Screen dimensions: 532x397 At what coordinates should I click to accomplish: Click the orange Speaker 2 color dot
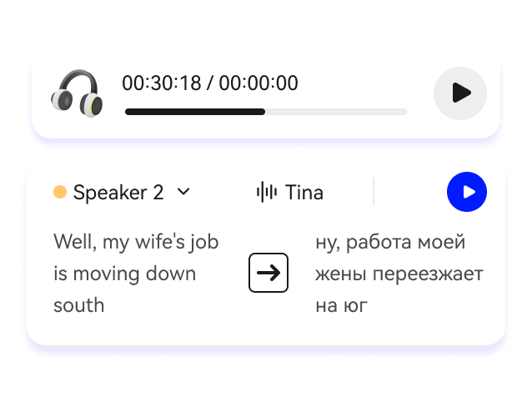[x=60, y=192]
